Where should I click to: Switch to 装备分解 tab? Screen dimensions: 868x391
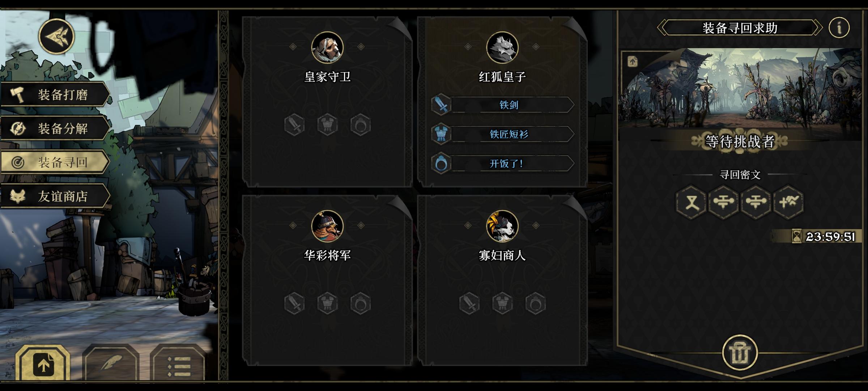coord(55,128)
